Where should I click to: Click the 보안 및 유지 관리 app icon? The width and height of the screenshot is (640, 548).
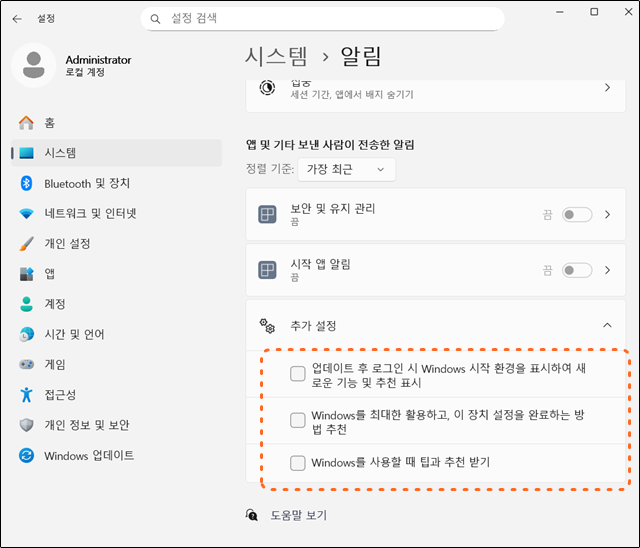(x=267, y=214)
